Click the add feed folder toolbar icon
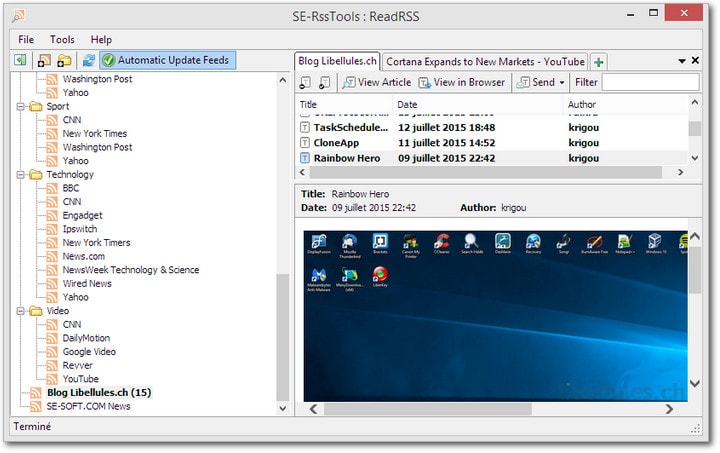The height and width of the screenshot is (453, 720). 64,60
